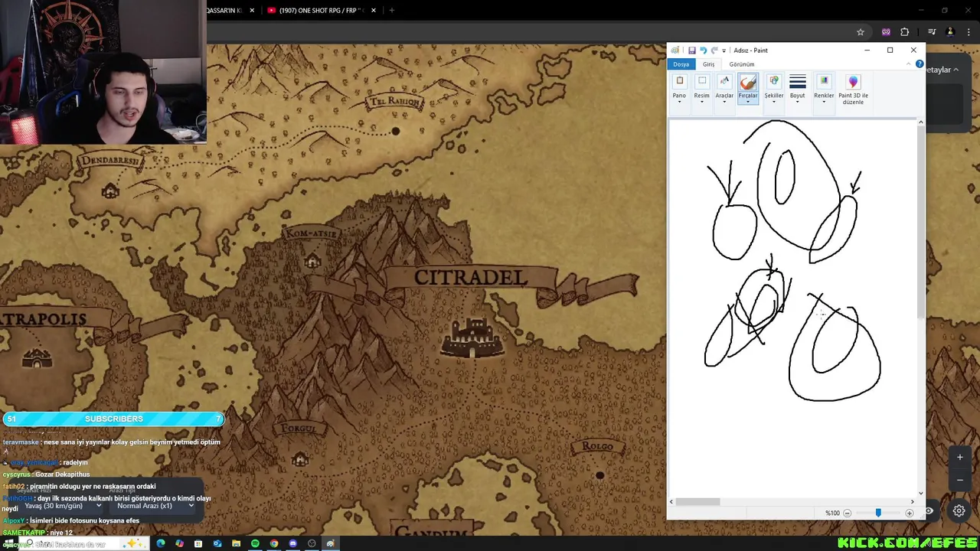Click the vertical scrollbar down arrow in Paint

click(920, 493)
